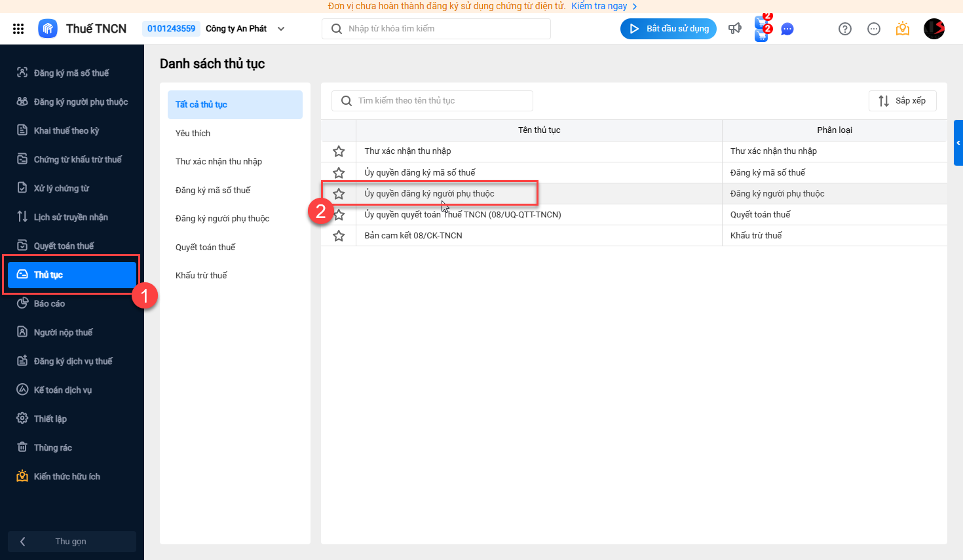Toggle star for Bản cam kết 08/CK-TNCN
The width and height of the screenshot is (963, 560).
339,236
